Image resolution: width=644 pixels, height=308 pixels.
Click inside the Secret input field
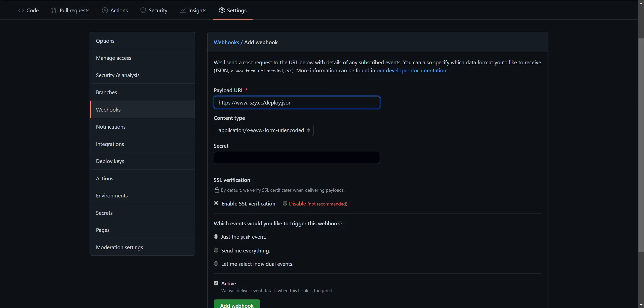296,158
